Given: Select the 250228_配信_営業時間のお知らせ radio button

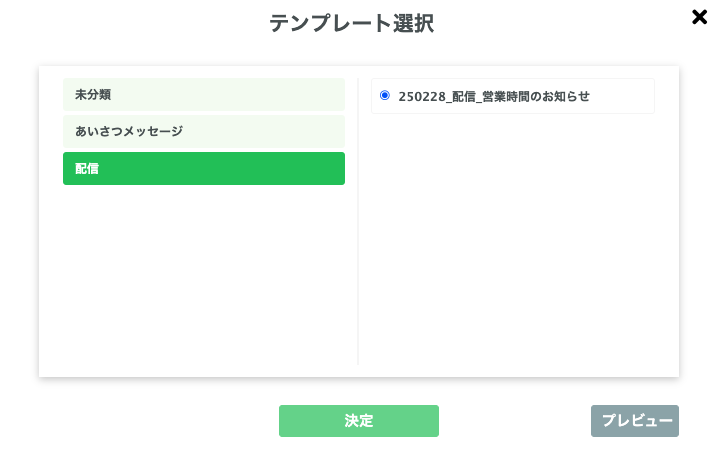Looking at the screenshot, I should [x=385, y=96].
